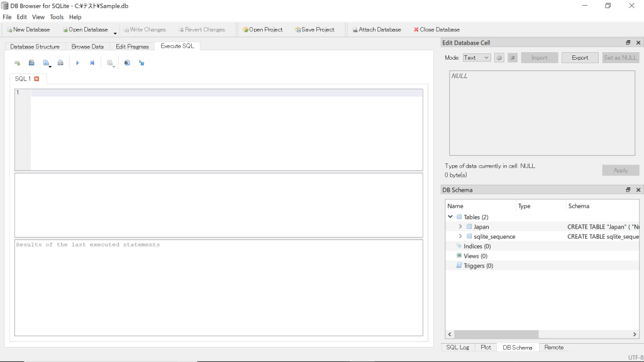644x362 pixels.
Task: Click the Schema column header
Action: [x=602, y=206]
